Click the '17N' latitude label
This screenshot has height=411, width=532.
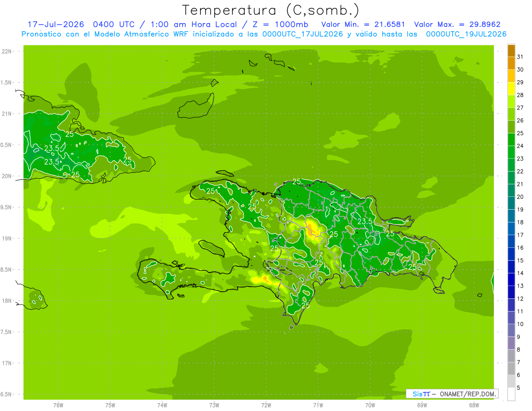pyautogui.click(x=7, y=363)
